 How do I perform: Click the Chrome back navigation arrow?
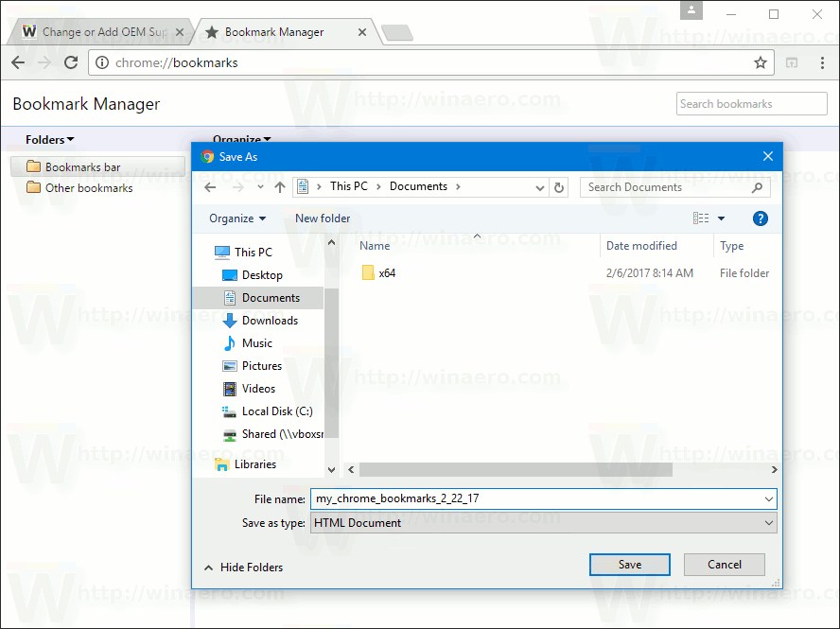click(17, 62)
